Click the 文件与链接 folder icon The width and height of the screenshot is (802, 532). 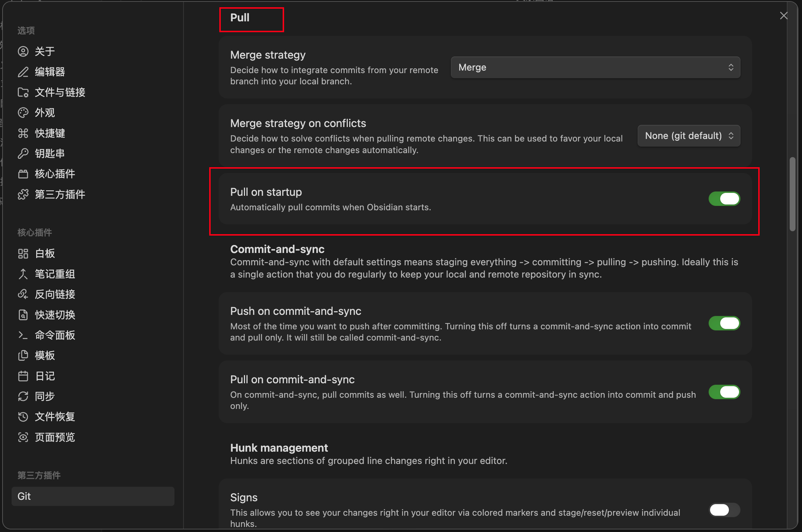pyautogui.click(x=23, y=92)
